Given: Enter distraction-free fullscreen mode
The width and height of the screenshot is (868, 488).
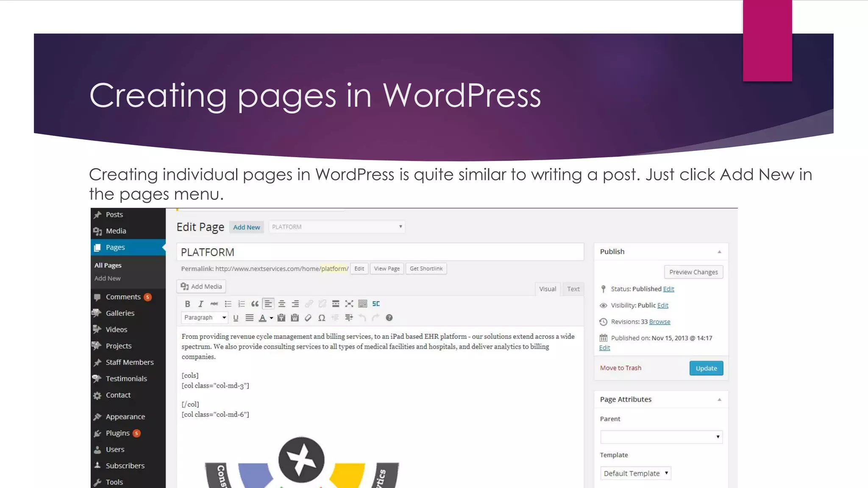Looking at the screenshot, I should [349, 304].
